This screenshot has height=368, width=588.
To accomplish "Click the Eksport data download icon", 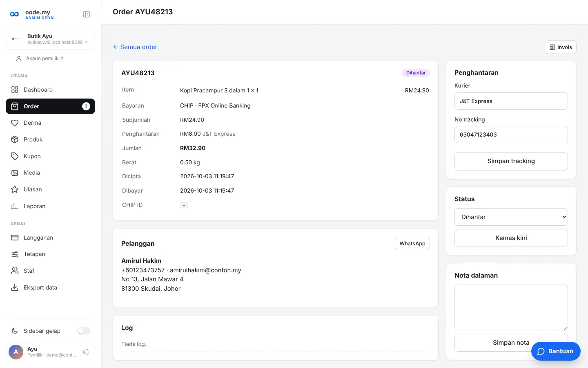I will [15, 287].
